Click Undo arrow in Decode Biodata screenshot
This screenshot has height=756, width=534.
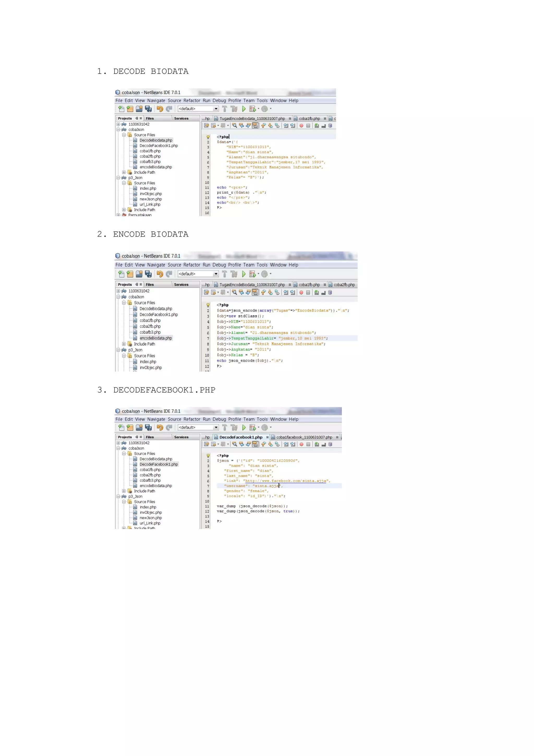coord(160,109)
